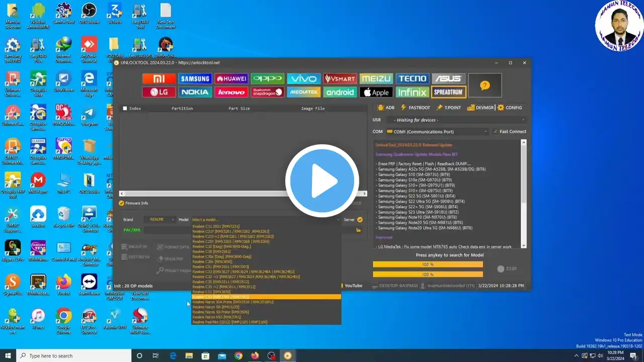Open Google Chrome desktop shortcut
644x362 pixels.
pos(63,320)
